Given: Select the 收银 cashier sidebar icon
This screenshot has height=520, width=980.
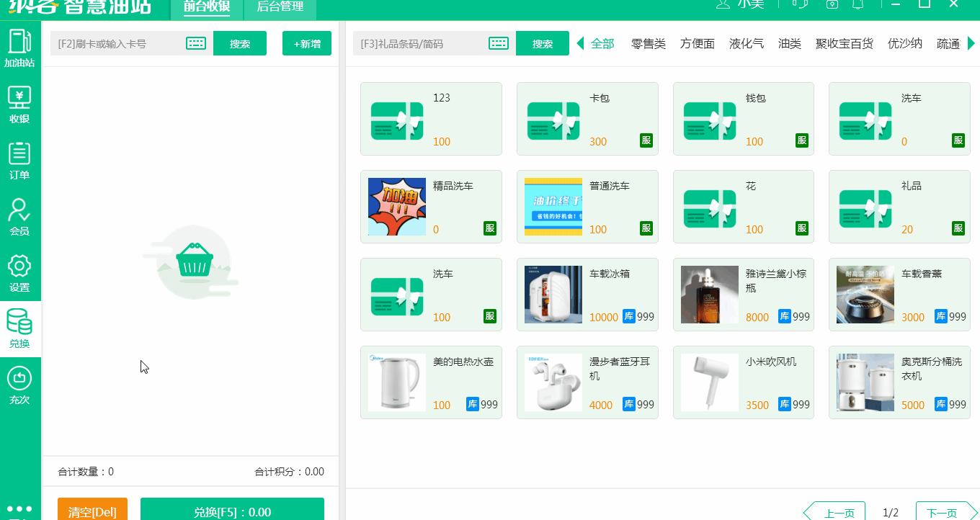Looking at the screenshot, I should (19, 103).
